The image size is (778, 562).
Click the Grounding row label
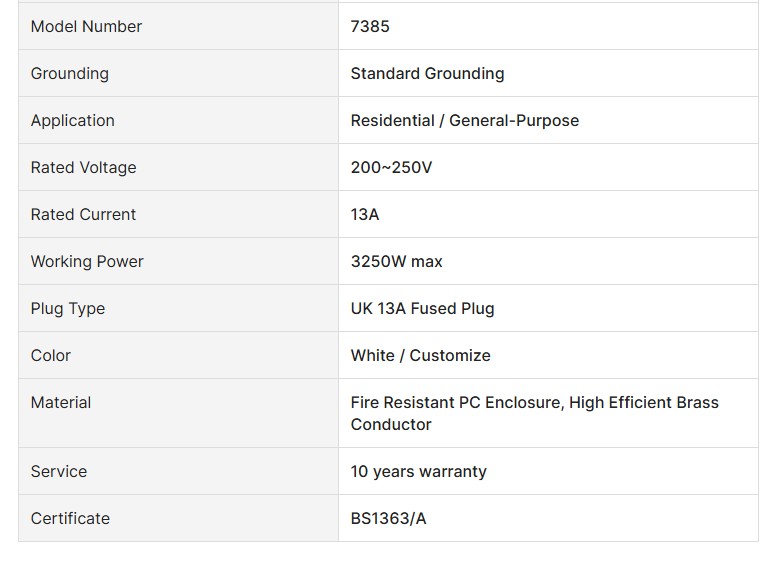coord(70,74)
